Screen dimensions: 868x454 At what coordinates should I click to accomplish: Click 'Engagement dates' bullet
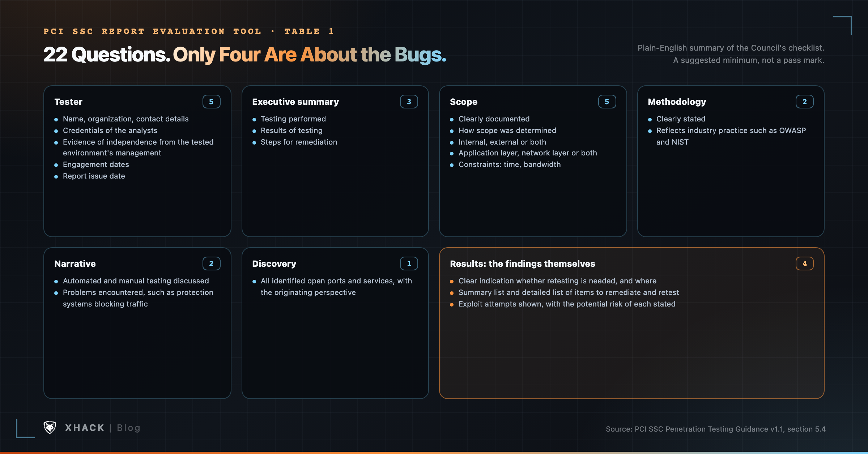coord(96,164)
